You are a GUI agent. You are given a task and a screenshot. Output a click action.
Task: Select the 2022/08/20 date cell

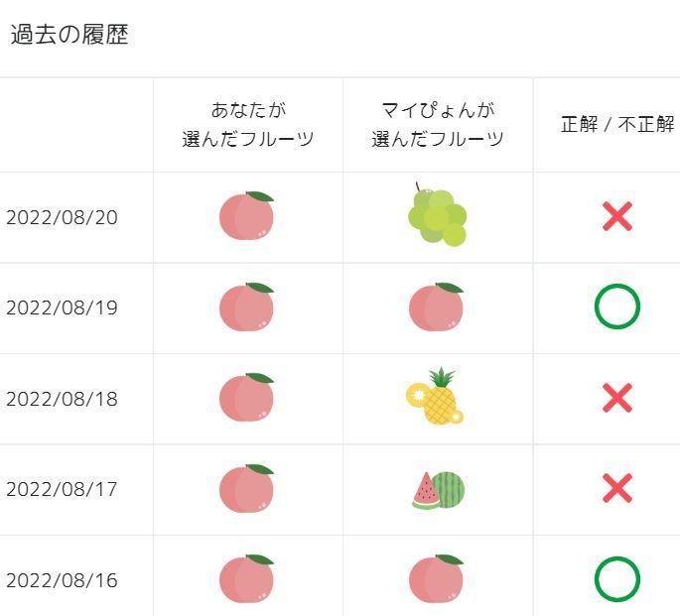(62, 217)
